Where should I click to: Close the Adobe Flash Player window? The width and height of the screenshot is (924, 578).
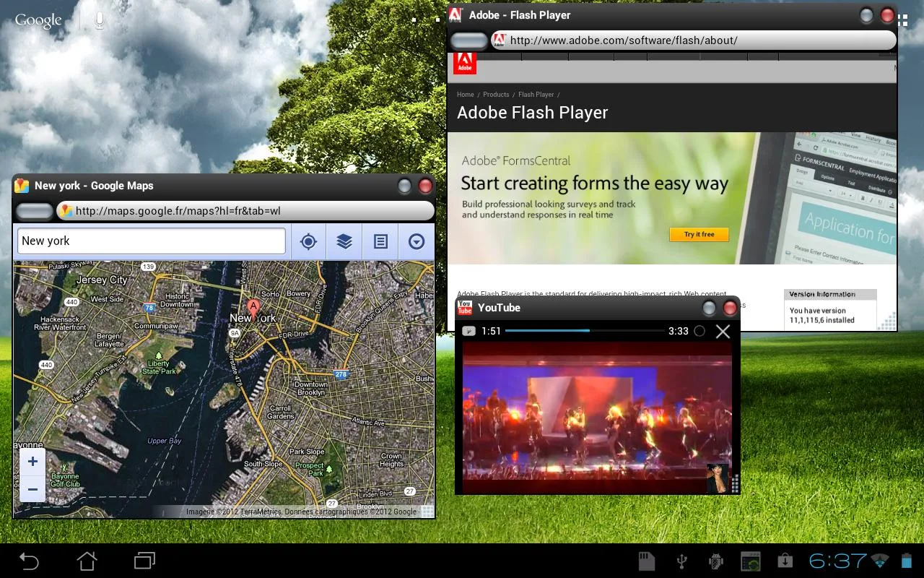[x=888, y=15]
